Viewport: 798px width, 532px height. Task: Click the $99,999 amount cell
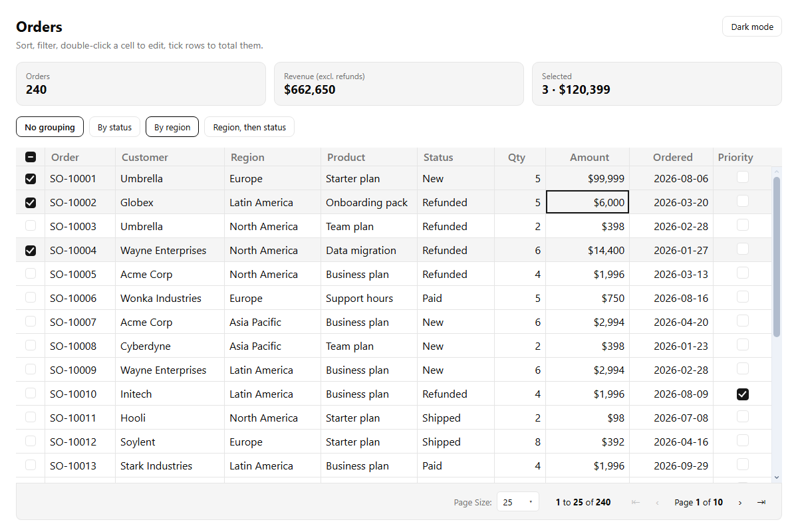(x=588, y=178)
